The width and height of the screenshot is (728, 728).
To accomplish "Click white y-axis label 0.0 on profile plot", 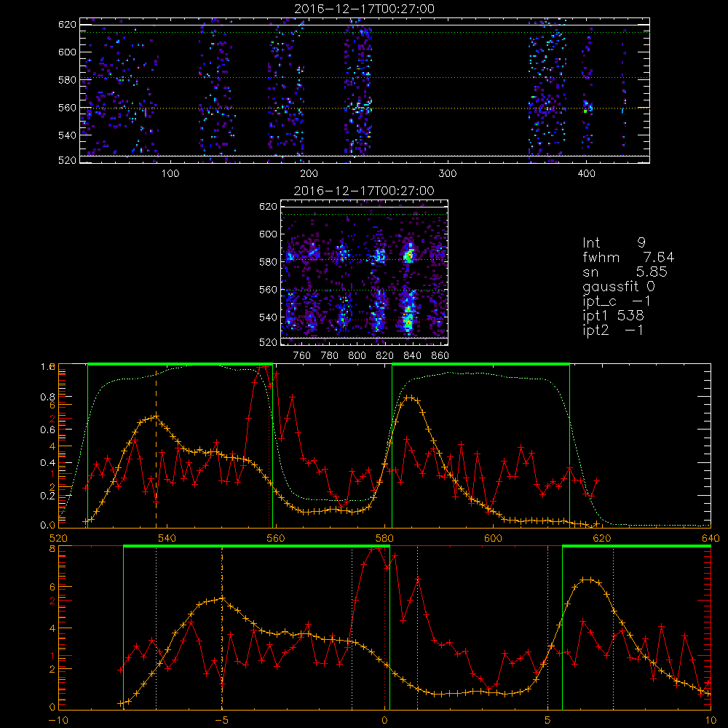I will pos(48,525).
